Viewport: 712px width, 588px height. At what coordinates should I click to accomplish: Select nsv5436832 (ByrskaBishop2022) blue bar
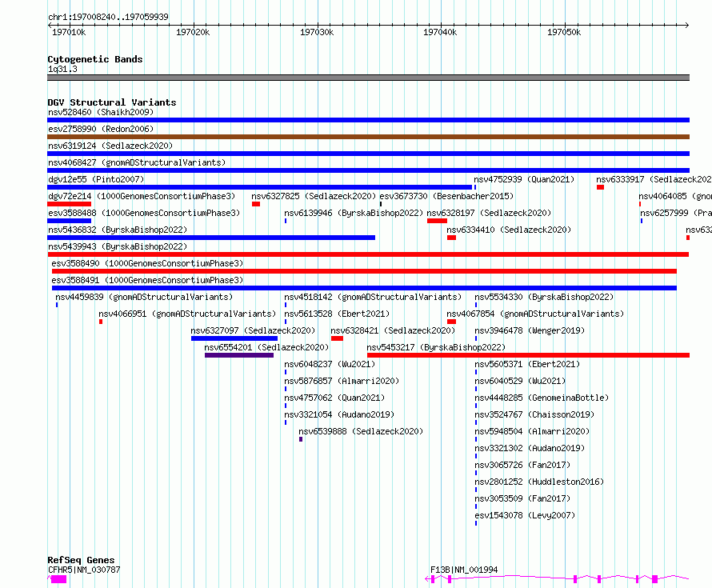211,238
